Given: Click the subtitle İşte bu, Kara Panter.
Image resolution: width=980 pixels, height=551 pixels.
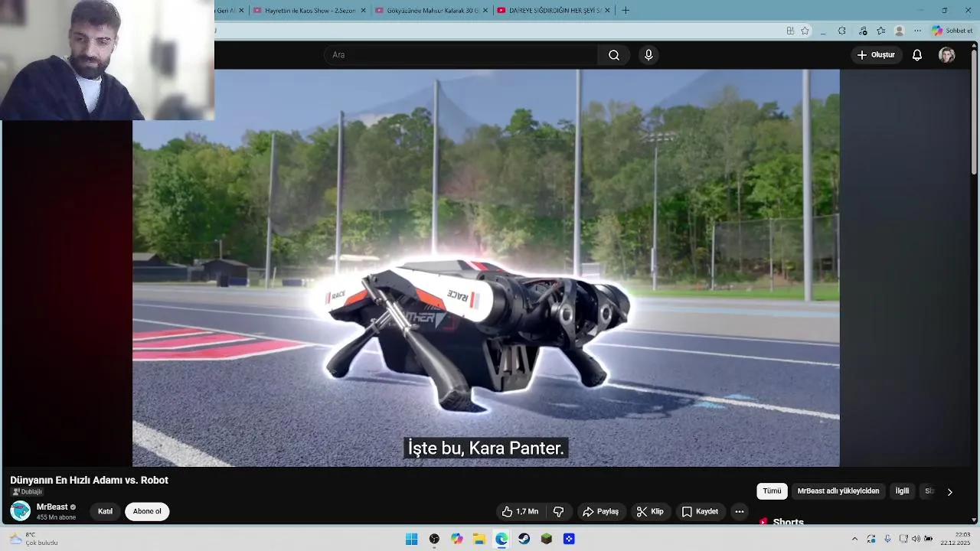Looking at the screenshot, I should tap(486, 448).
